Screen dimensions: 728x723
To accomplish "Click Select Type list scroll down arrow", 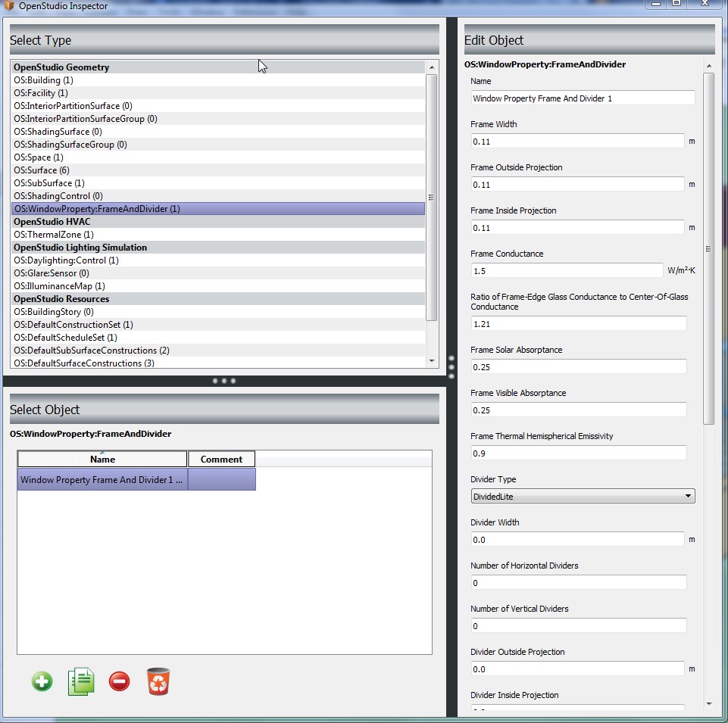I will click(x=432, y=360).
